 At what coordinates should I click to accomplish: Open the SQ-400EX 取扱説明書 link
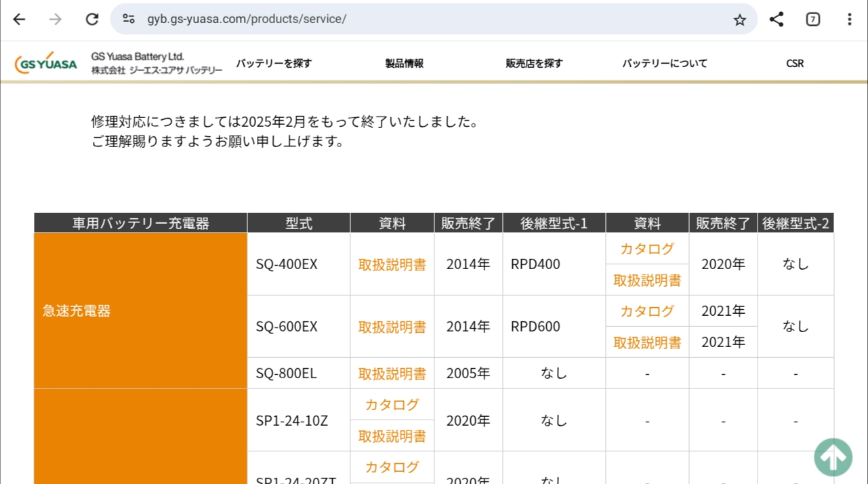click(392, 264)
